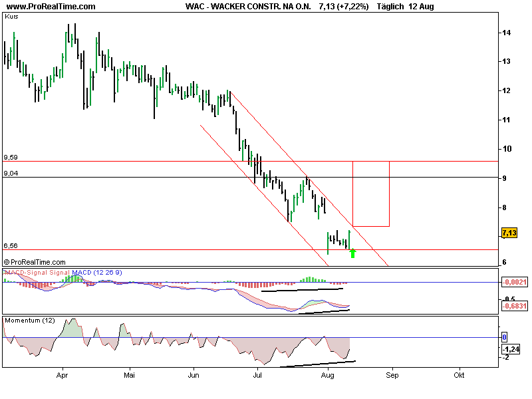Viewport: 532px width, 399px height.
Task: Select the MACD (12 26 9) legend label
Action: pos(96,273)
